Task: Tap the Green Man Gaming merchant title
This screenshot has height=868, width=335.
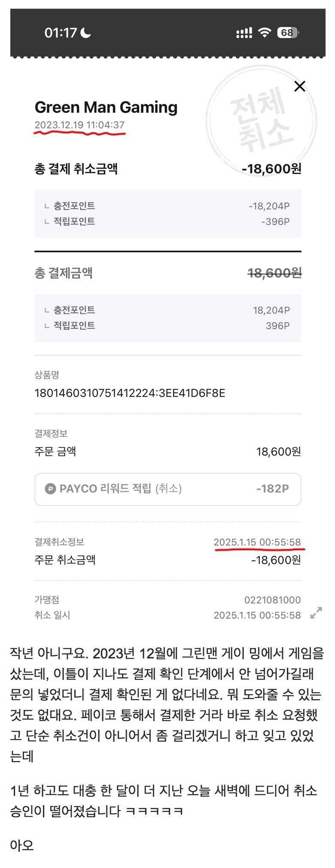Action: pos(106,107)
